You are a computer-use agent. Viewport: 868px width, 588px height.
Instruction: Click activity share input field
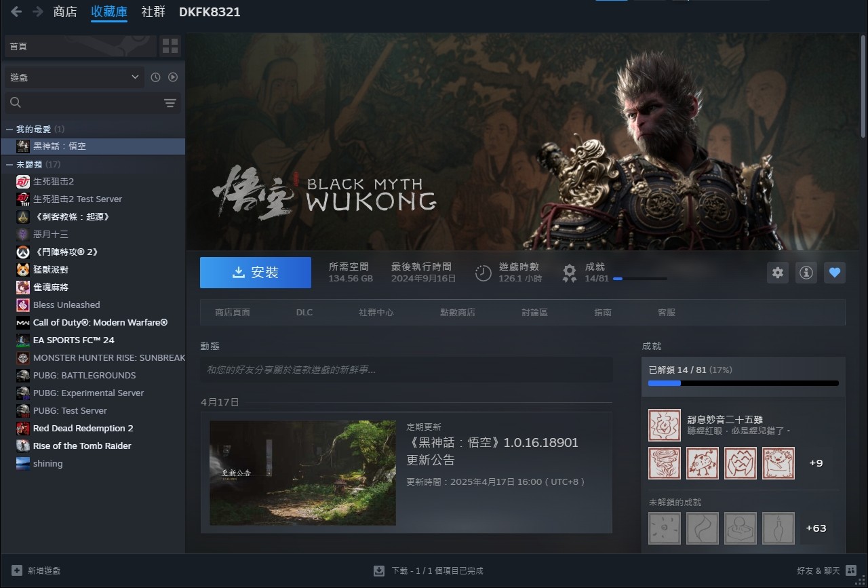point(406,370)
